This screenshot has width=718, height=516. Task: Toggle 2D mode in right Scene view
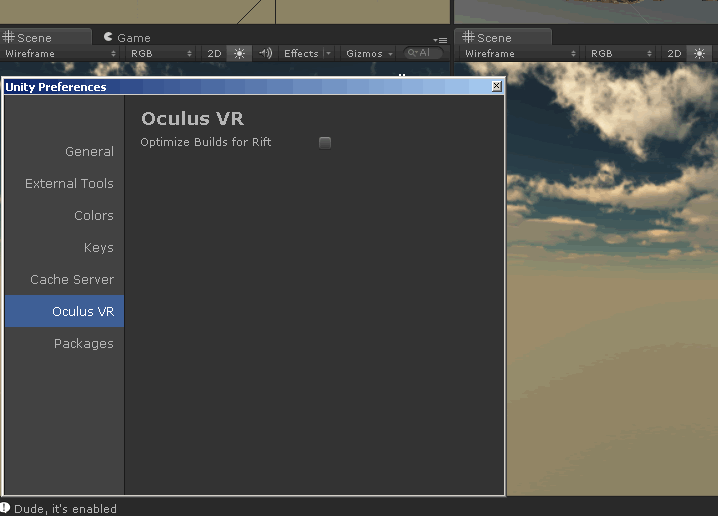coord(674,54)
